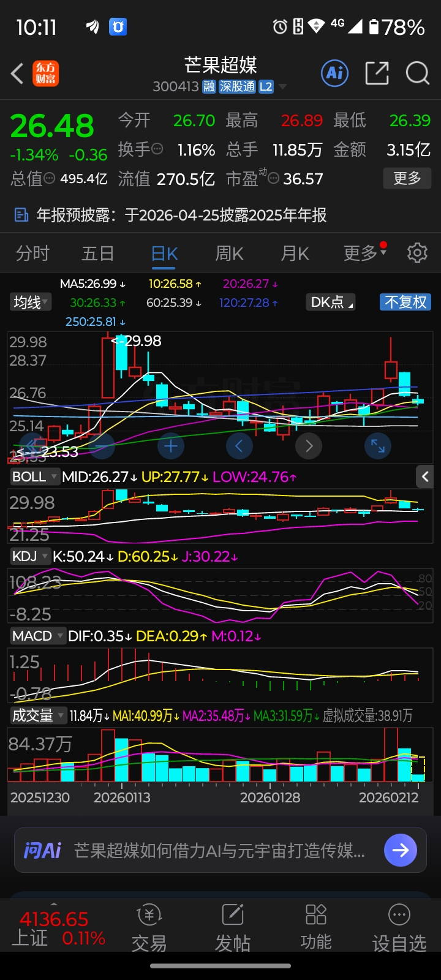Tap the K:50.24 KDJ value
This screenshot has width=441, height=980.
coord(83,556)
